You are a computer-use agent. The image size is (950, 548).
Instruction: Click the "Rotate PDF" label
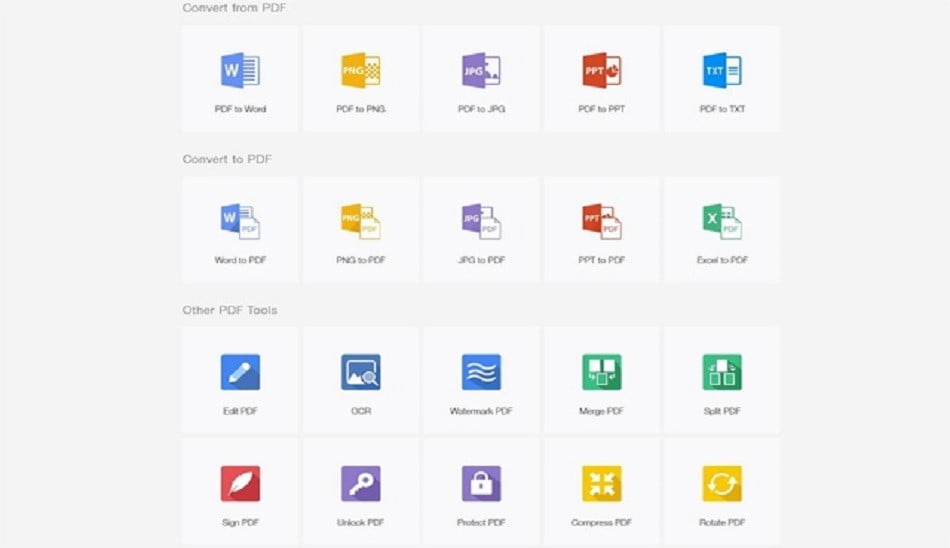722,522
